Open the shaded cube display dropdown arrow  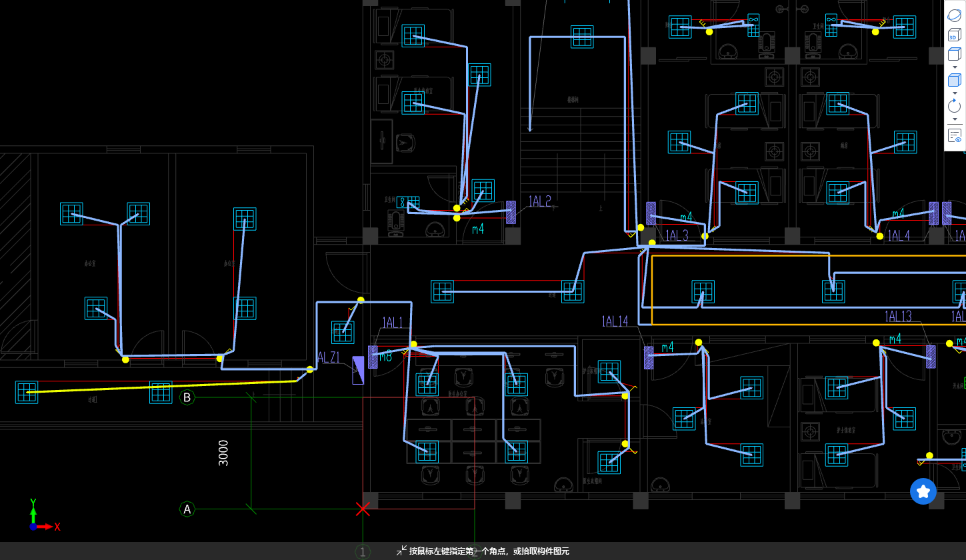pyautogui.click(x=955, y=93)
